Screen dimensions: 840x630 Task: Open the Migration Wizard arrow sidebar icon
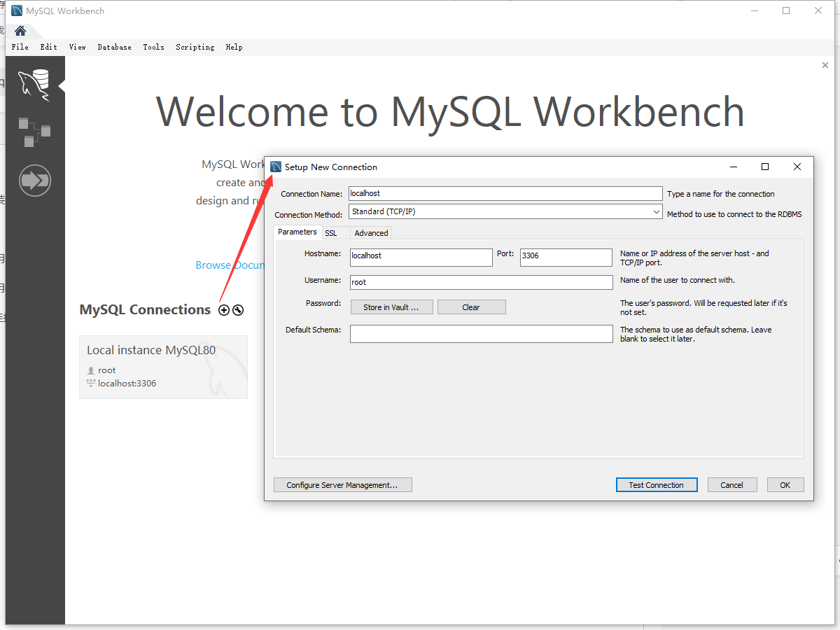click(34, 180)
